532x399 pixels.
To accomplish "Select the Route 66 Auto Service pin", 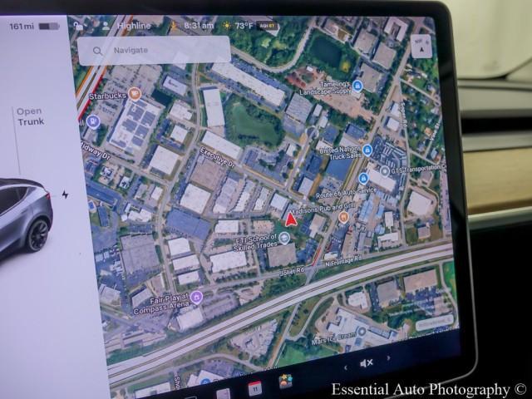I will [x=363, y=178].
